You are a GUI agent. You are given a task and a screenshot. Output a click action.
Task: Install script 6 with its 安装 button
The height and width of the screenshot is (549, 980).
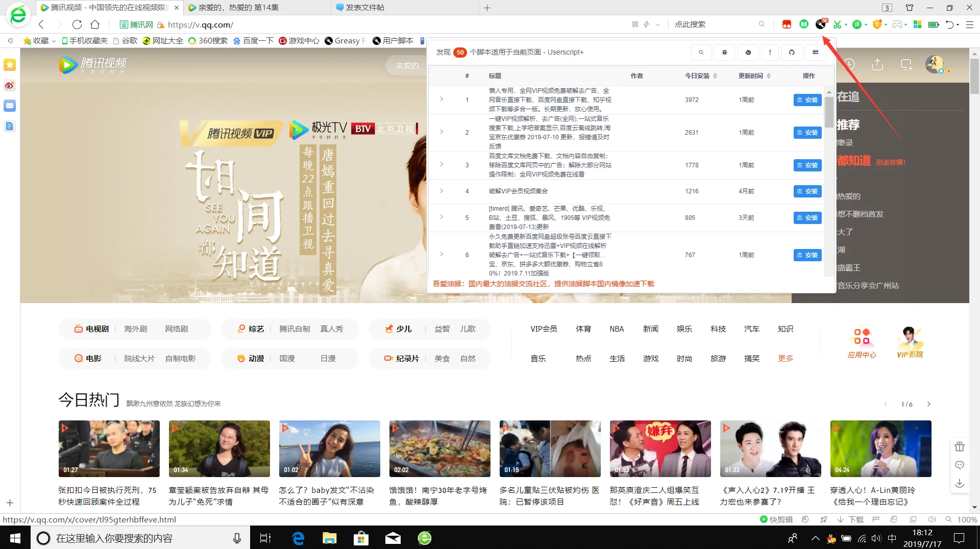pyautogui.click(x=807, y=255)
